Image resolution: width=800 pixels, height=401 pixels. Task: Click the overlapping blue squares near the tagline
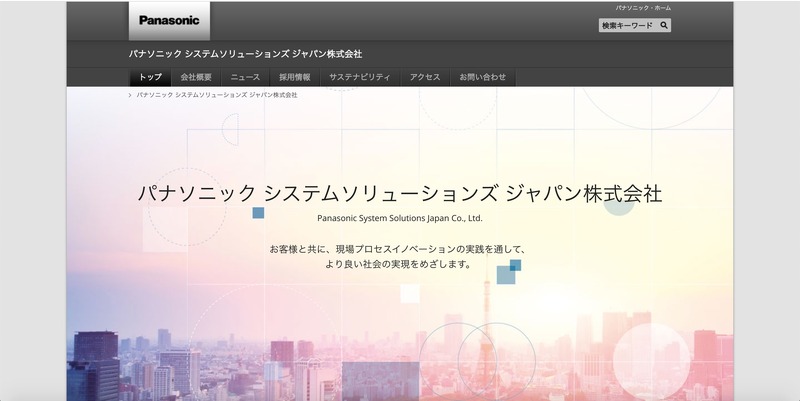pos(509,271)
